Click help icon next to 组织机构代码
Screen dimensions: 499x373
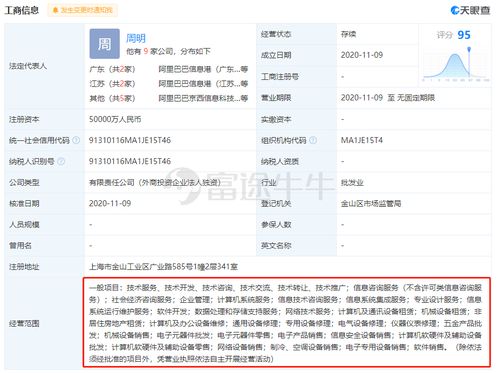[313, 140]
